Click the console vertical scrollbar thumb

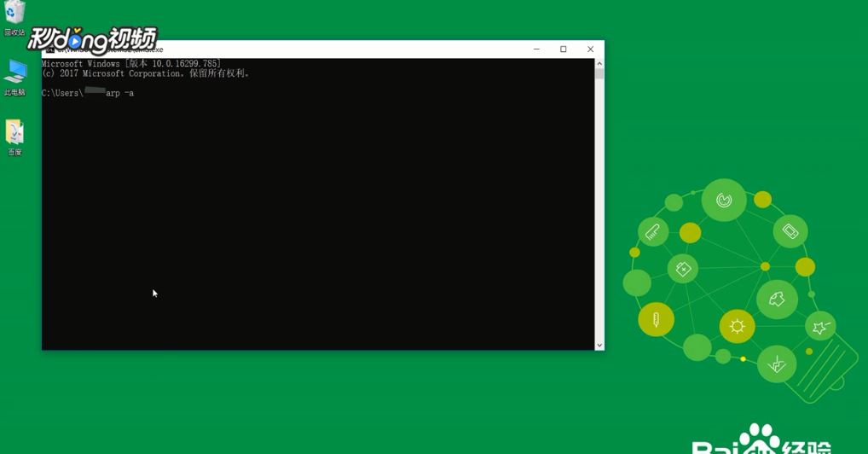(599, 73)
